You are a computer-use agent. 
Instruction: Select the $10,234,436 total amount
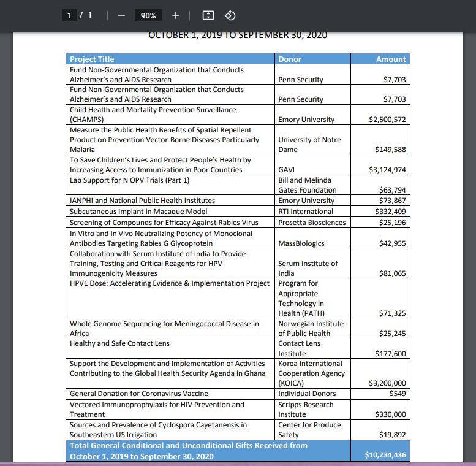click(385, 455)
